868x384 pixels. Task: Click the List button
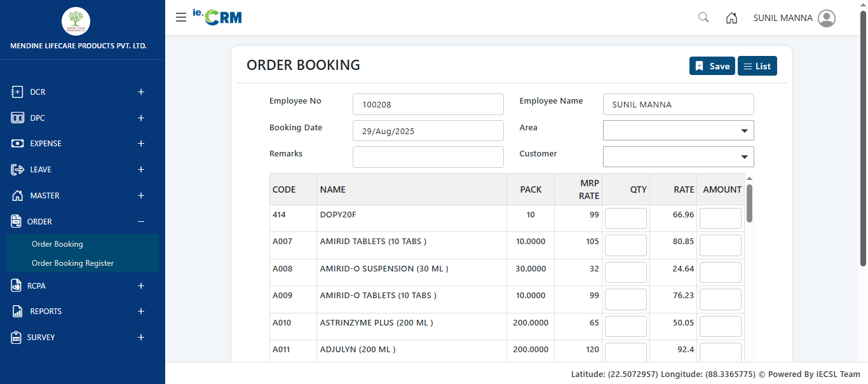[x=757, y=66]
